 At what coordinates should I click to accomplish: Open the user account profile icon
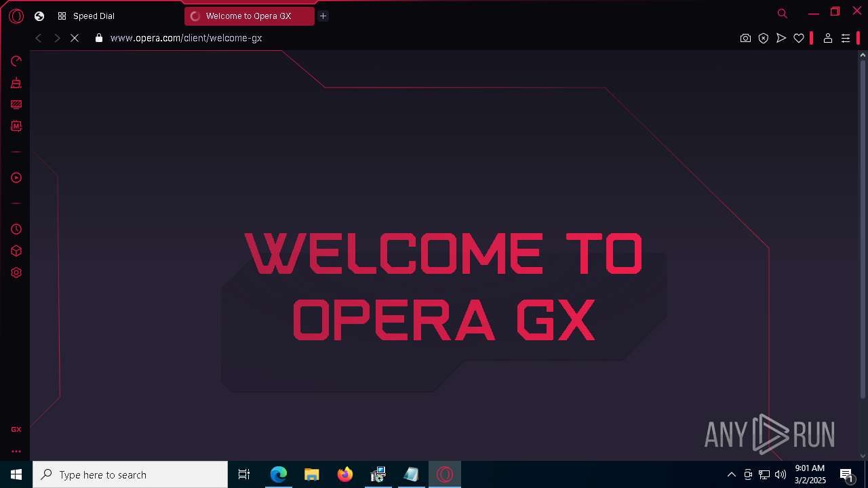828,39
